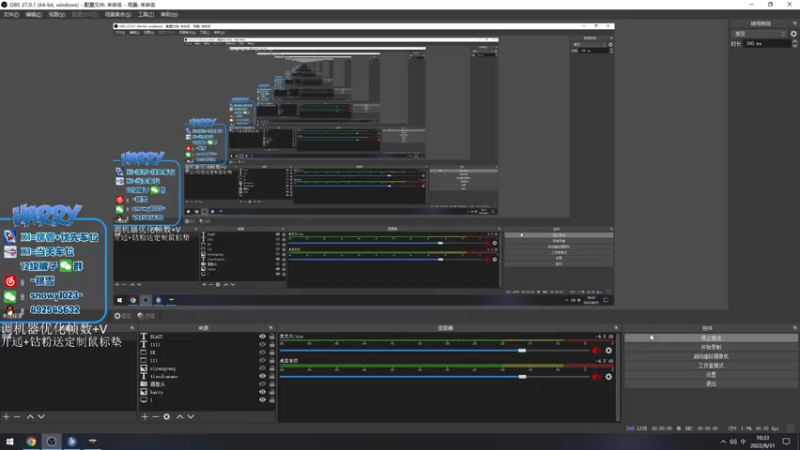The image size is (800, 450).
Task: Select the xiyangyang source row
Action: pos(207,368)
